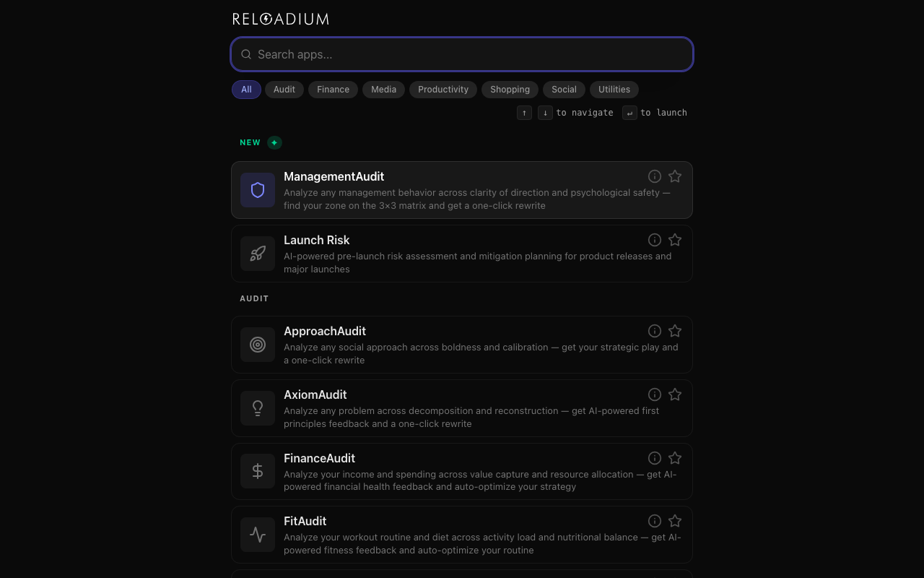This screenshot has height=578, width=924.
Task: Open info for ApproachAudit
Action: [654, 330]
